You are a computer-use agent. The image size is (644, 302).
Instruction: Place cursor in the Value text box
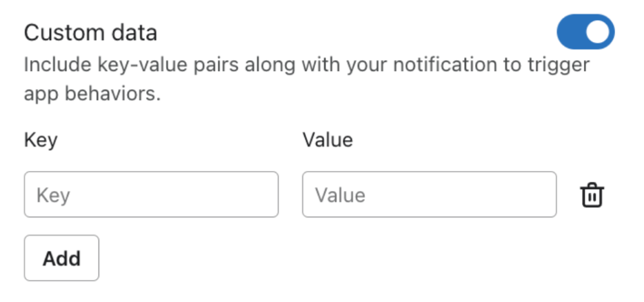429,195
